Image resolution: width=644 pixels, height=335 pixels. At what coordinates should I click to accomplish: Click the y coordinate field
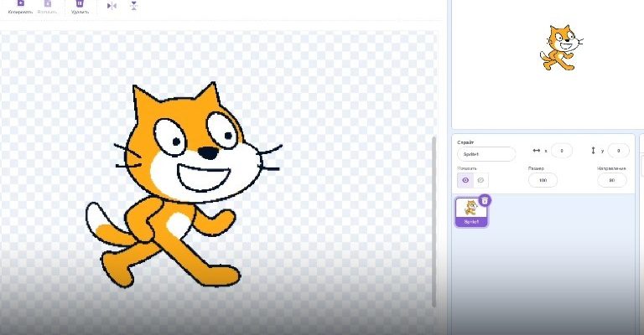pyautogui.click(x=618, y=151)
